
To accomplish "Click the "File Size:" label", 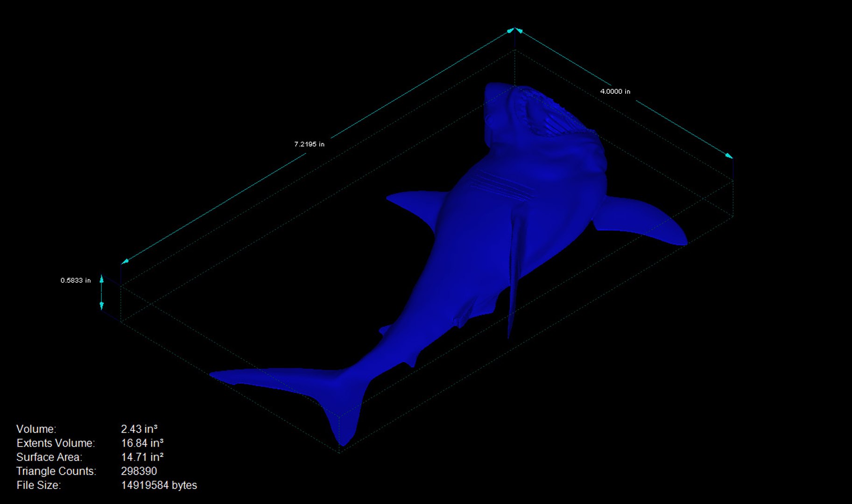I will click(x=38, y=485).
